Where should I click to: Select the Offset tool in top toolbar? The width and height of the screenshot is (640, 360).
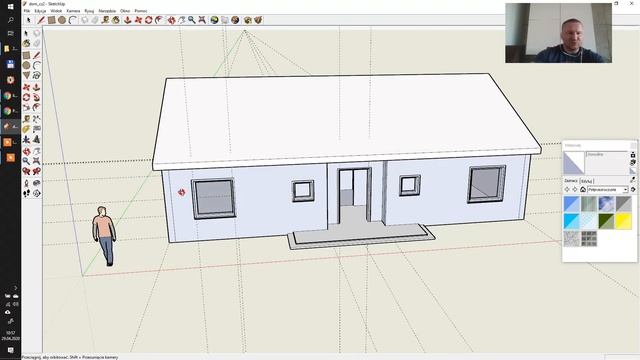[x=159, y=20]
